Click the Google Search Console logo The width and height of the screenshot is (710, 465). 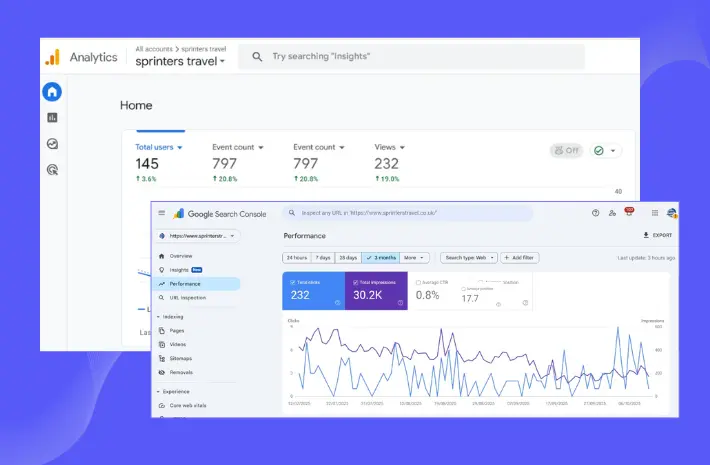click(x=178, y=214)
